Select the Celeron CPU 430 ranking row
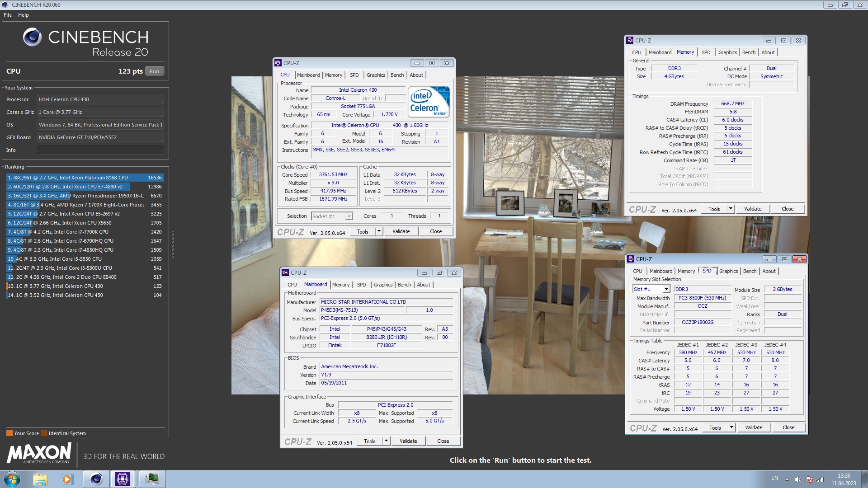 tap(85, 286)
